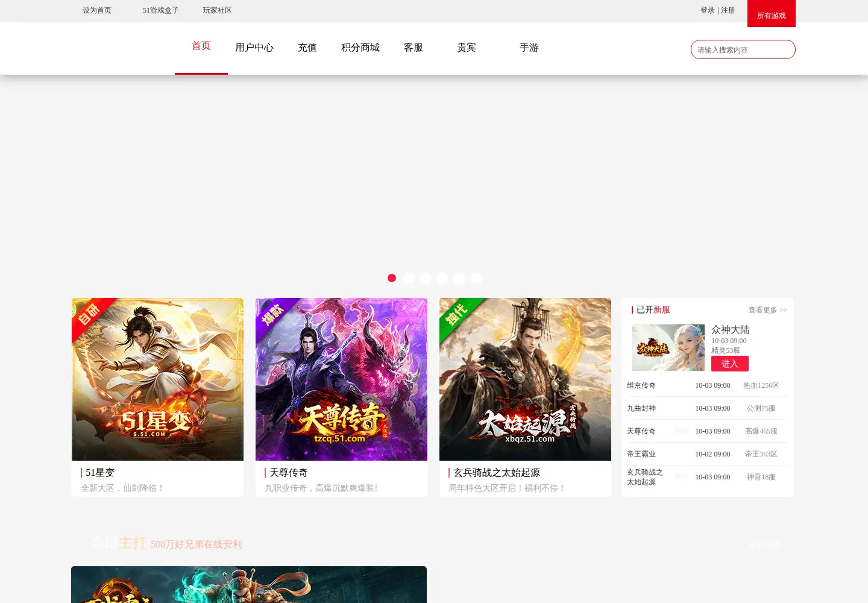Open the 天尊传奇 game cover image
This screenshot has height=603, width=868.
[341, 379]
